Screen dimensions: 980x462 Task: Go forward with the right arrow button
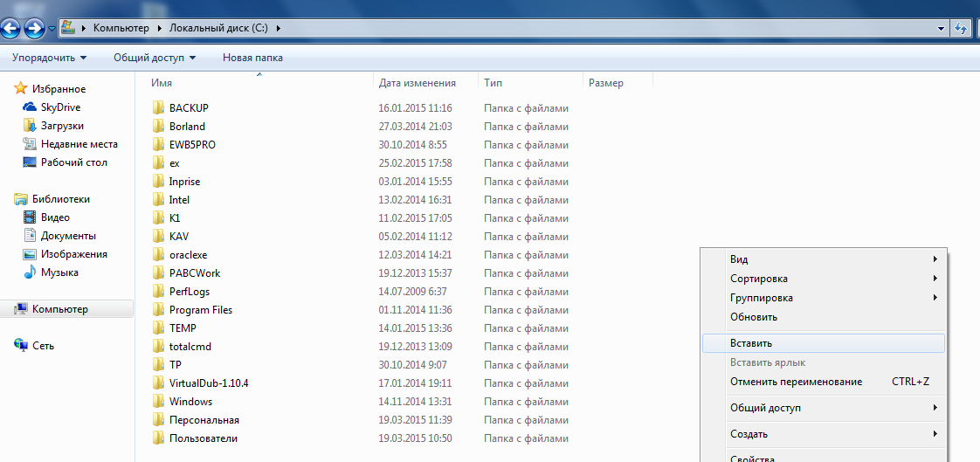click(x=34, y=28)
